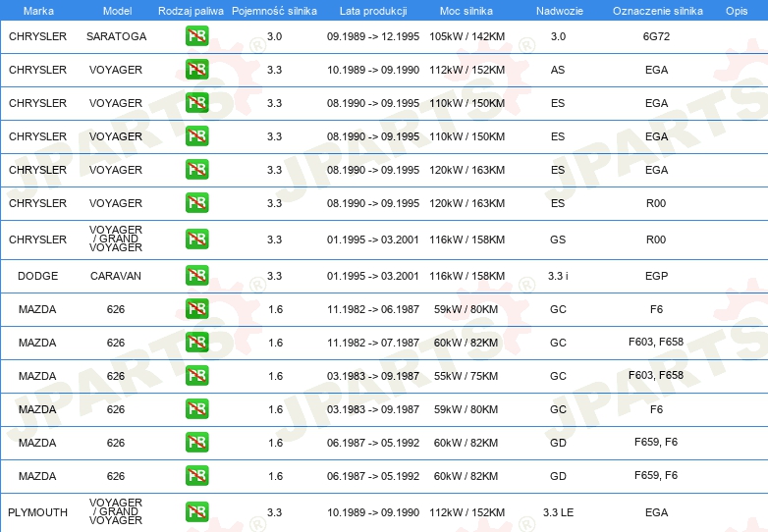768x532 pixels.
Task: Click fuel icon in Chrysler Grand Voyager GS row
Action: 196,239
